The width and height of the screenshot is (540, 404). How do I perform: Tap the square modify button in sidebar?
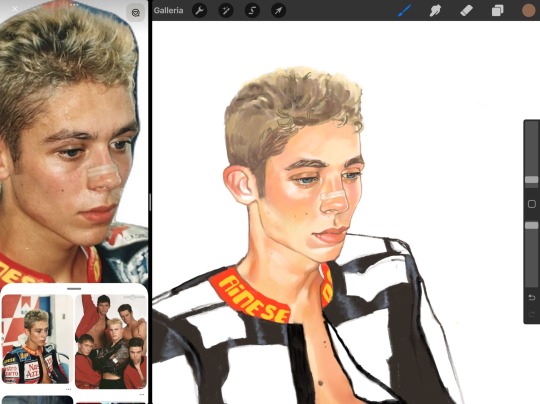point(532,204)
